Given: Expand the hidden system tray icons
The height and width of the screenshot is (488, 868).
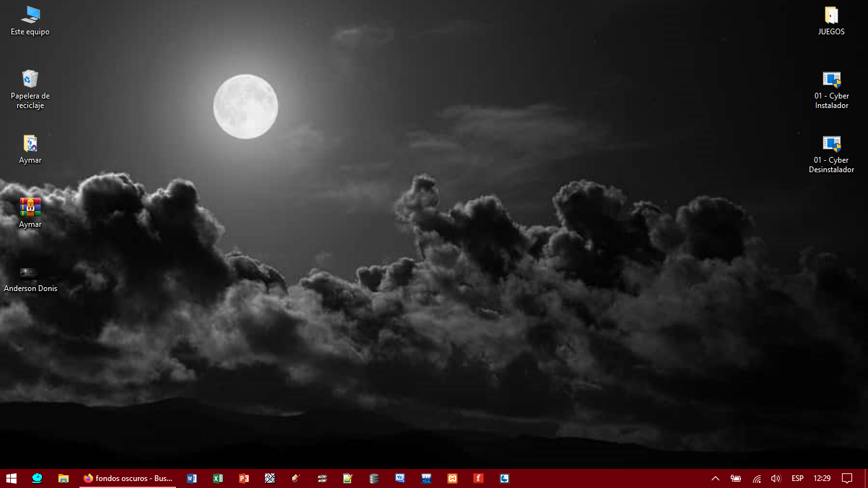Looking at the screenshot, I should (715, 478).
